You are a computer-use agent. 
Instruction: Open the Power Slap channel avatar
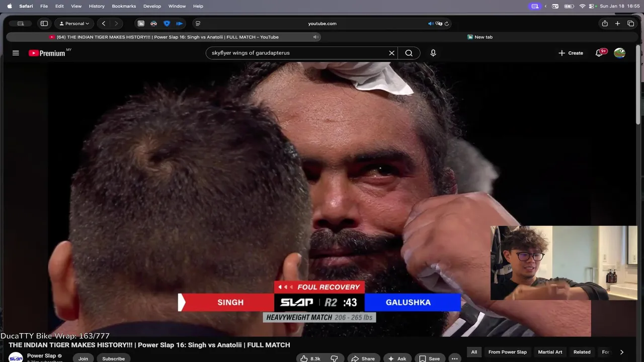coord(16,358)
